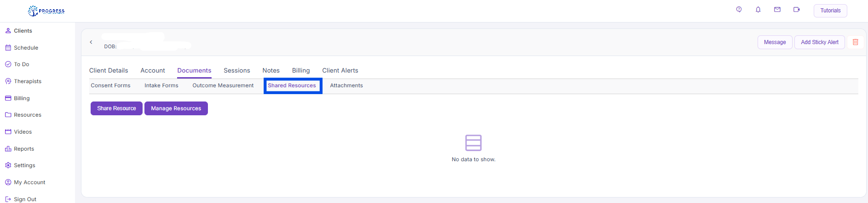Select the Client Alerts tab
The width and height of the screenshot is (868, 203).
point(340,71)
